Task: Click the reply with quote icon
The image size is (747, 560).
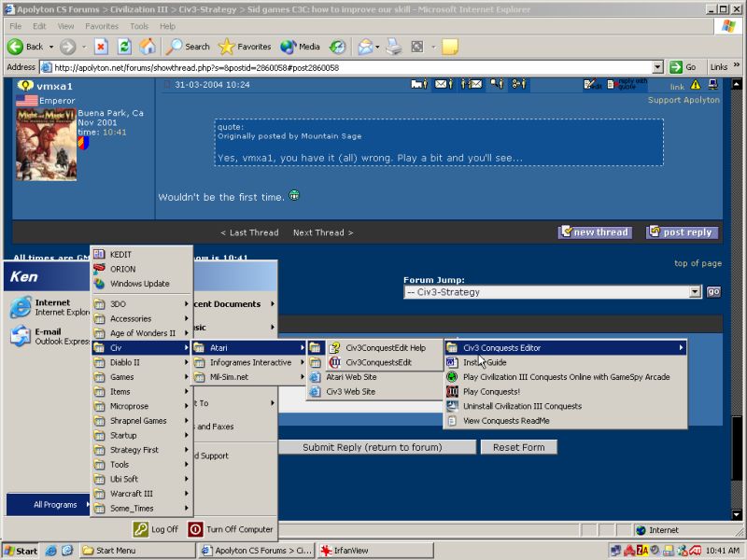Action: click(x=627, y=84)
